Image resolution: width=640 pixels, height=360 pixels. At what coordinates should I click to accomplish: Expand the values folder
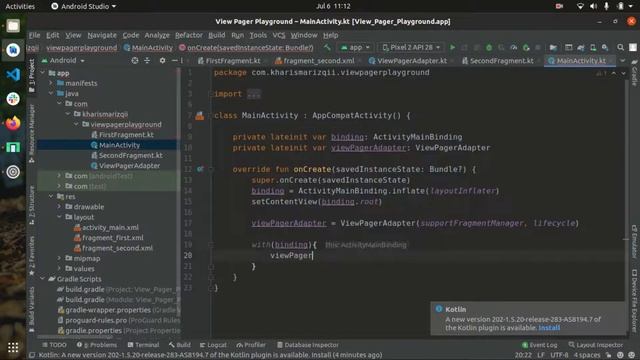pos(60,269)
